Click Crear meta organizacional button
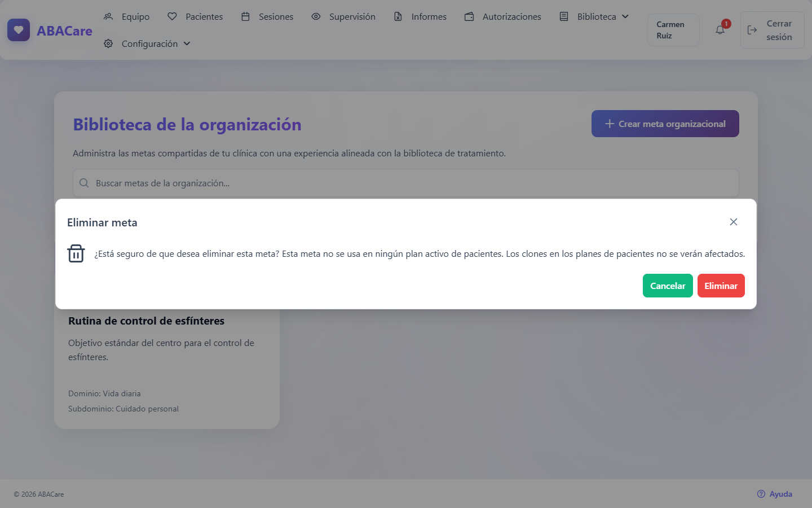812x508 pixels. (665, 124)
